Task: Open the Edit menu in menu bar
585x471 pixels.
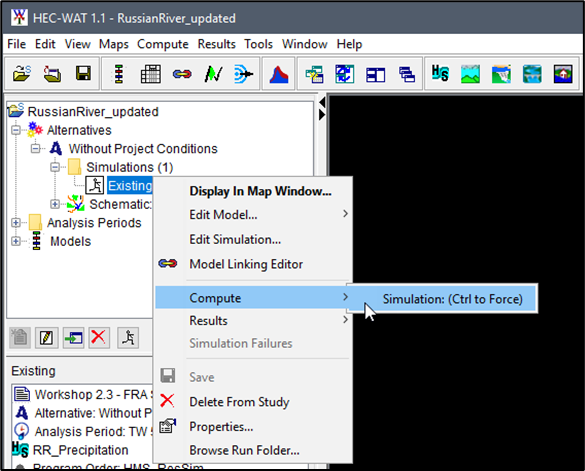Action: pyautogui.click(x=45, y=44)
